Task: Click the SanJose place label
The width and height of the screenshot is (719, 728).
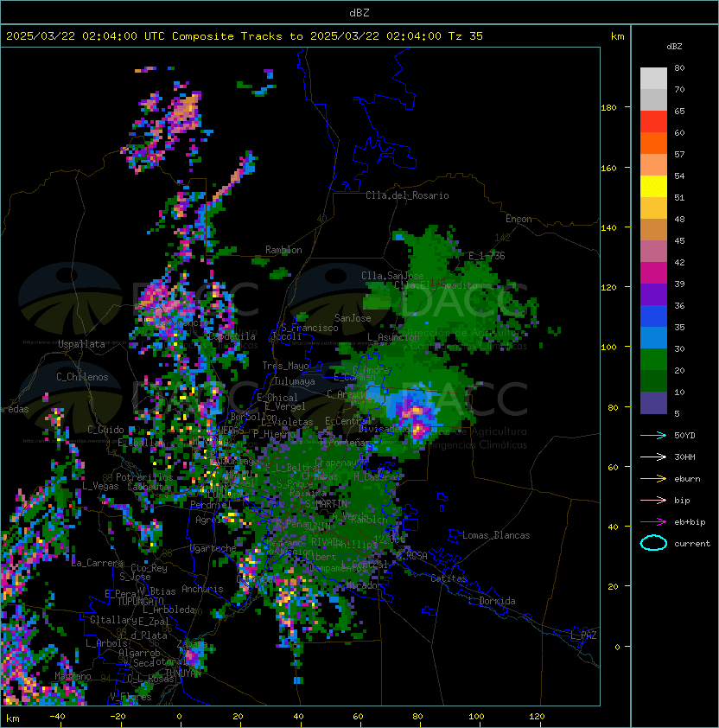Action: tap(353, 318)
